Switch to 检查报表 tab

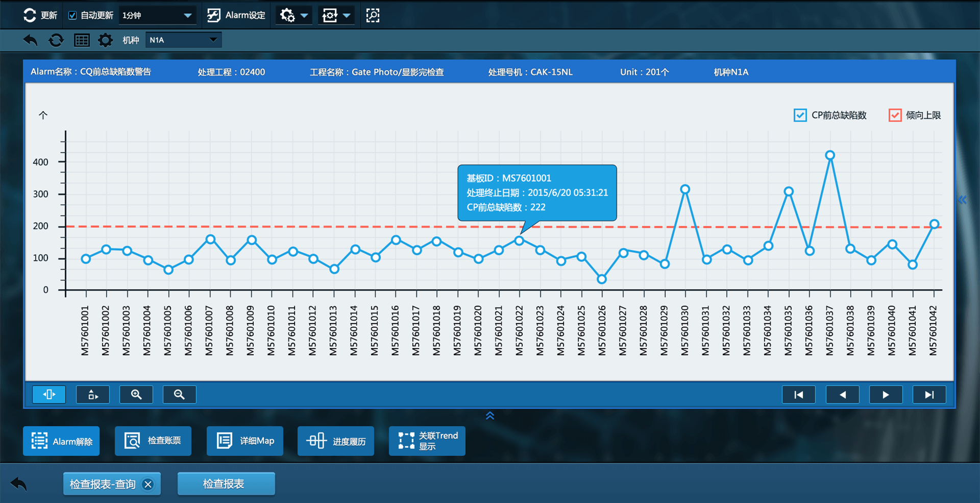tap(226, 484)
